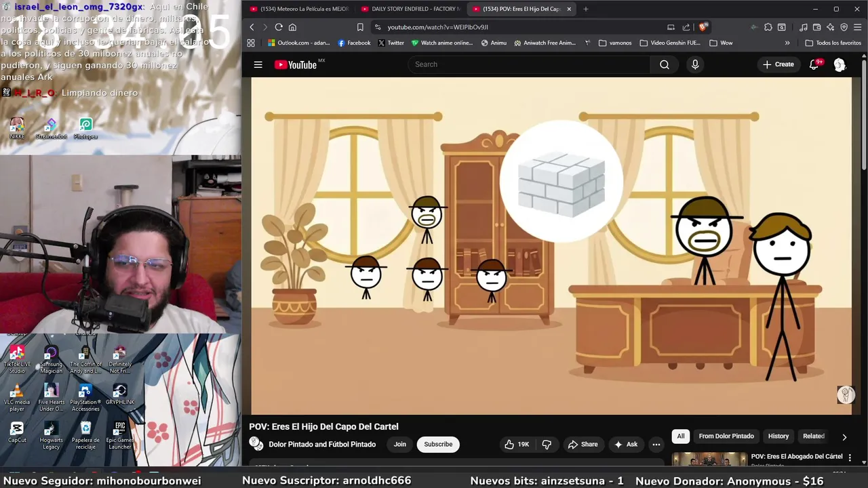Open Animu bookmark

494,43
